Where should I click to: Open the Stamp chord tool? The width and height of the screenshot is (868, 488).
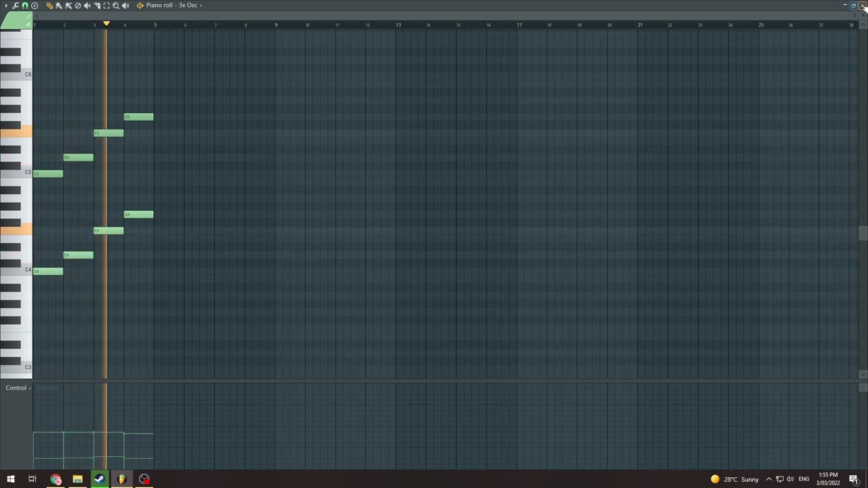35,5
